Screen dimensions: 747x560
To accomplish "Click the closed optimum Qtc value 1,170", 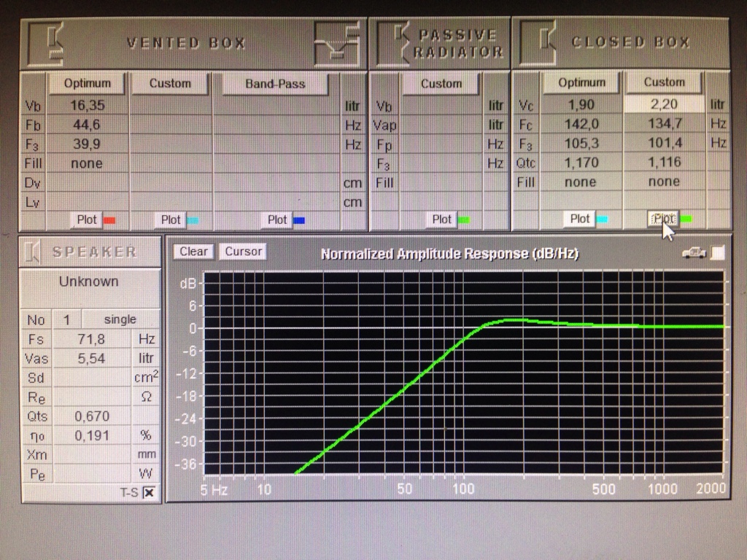I will [581, 163].
